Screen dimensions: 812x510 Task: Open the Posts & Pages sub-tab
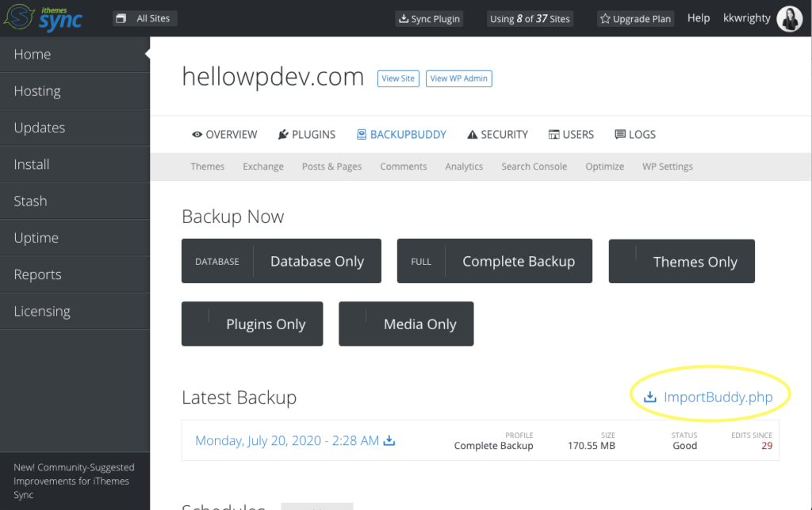click(332, 167)
